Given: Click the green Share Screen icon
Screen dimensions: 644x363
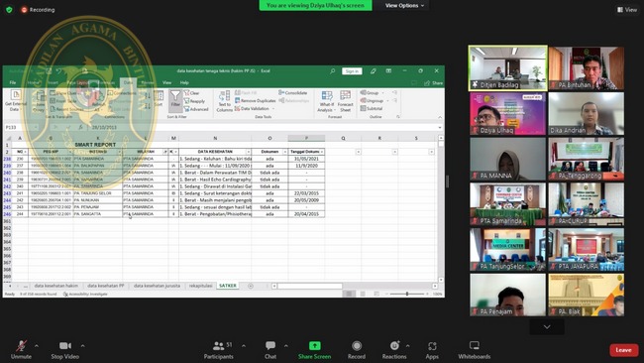Looking at the screenshot, I should tap(315, 346).
